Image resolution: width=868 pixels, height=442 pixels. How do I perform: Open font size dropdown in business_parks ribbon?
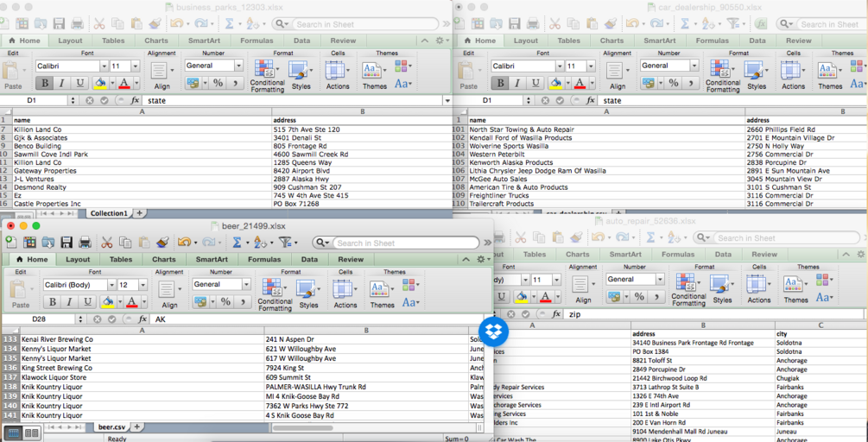[135, 66]
